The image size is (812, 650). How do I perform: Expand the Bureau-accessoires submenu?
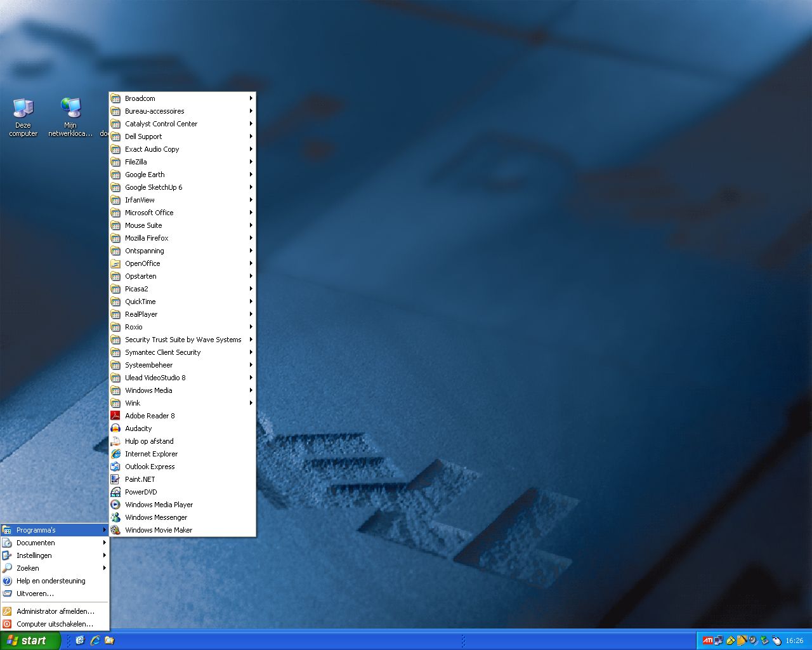point(183,111)
